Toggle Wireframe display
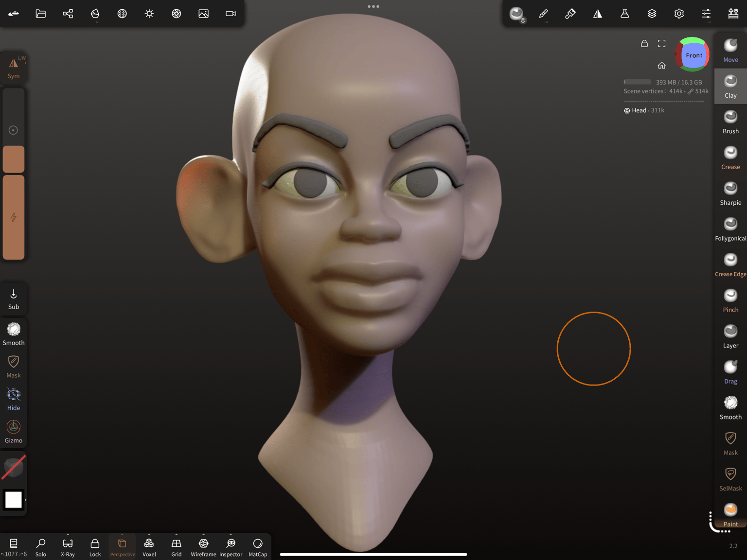Screen dimensions: 747x560 click(x=203, y=547)
